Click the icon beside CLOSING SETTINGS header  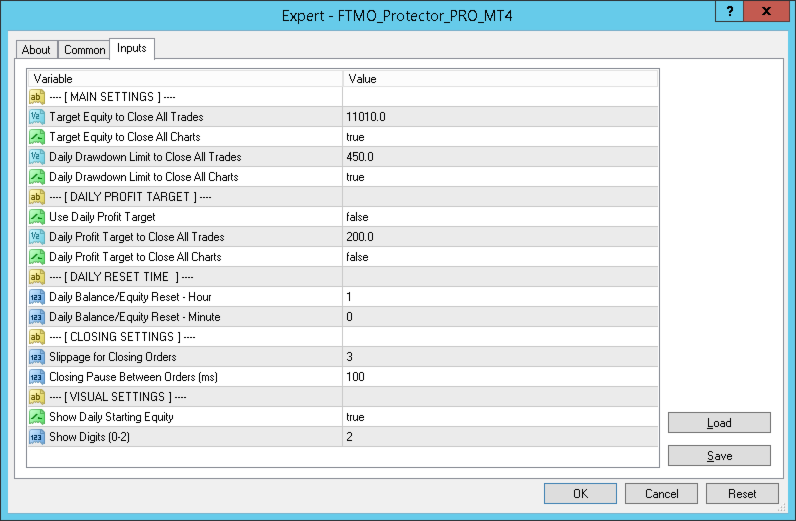[x=37, y=337]
